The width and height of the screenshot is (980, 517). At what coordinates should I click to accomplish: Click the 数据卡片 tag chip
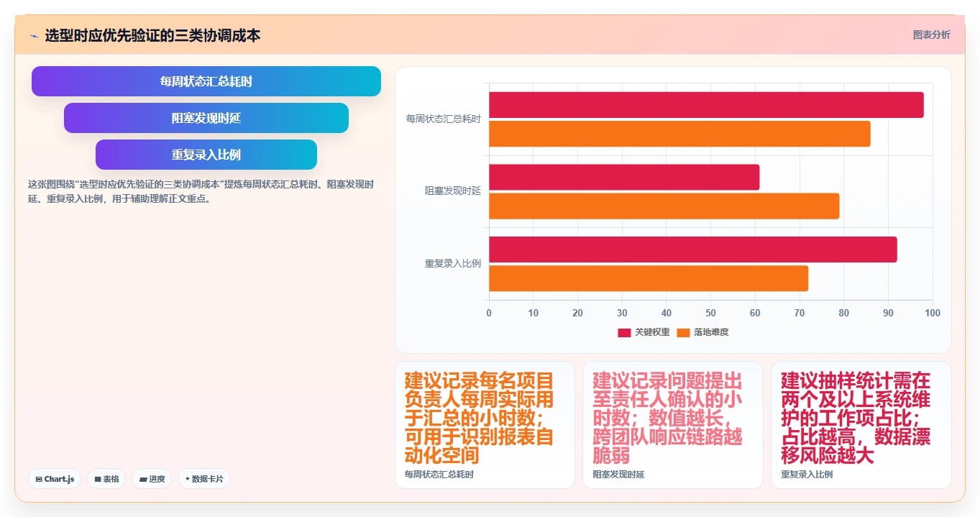tap(204, 479)
